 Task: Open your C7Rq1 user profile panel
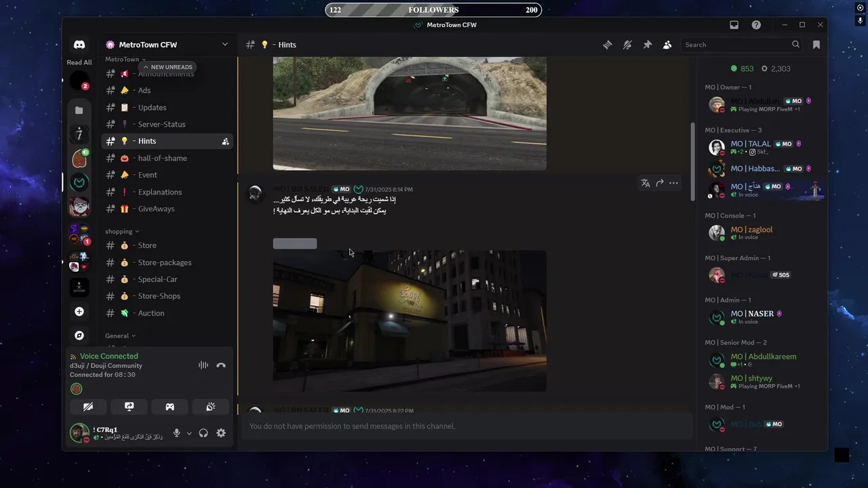click(117, 433)
